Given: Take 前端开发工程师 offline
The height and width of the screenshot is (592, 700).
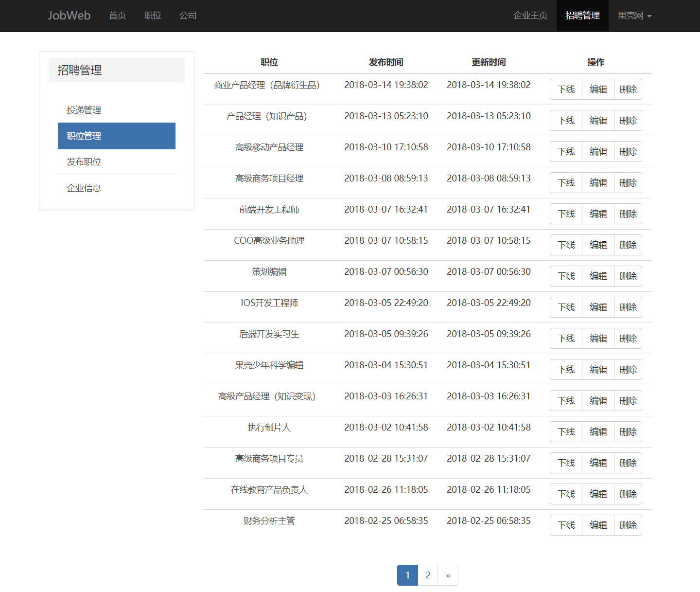Looking at the screenshot, I should 566,214.
